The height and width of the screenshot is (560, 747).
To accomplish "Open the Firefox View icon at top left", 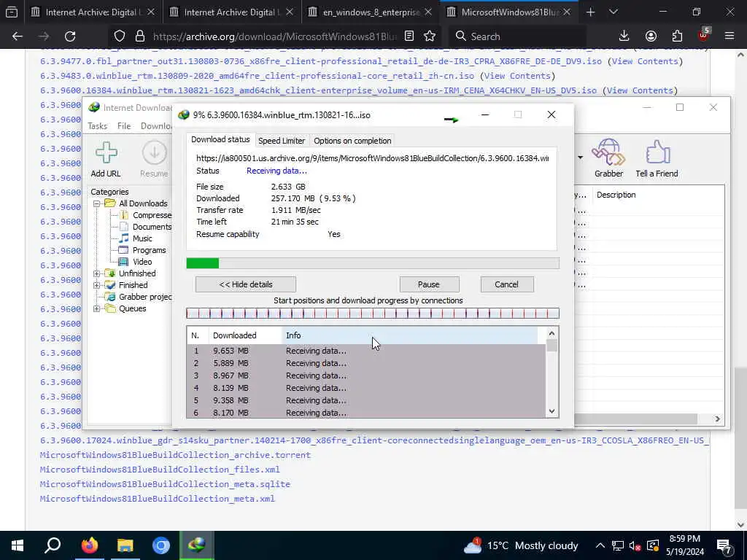I will (x=12, y=12).
